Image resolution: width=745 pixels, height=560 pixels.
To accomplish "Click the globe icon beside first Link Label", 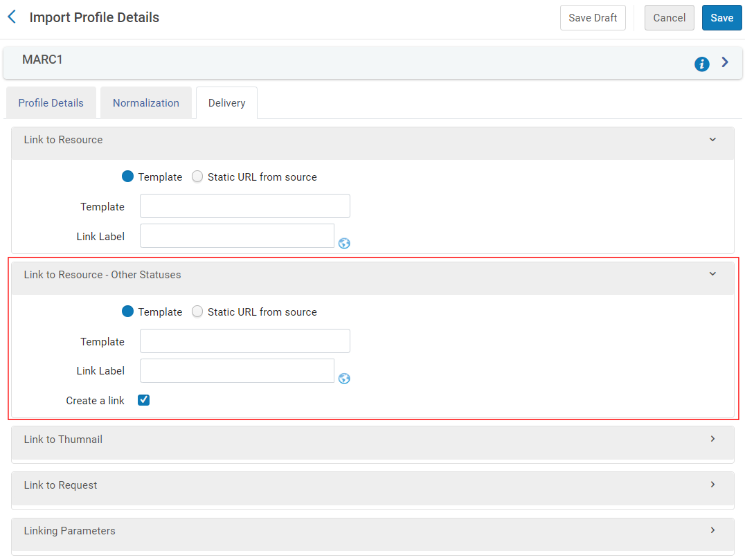I will point(344,243).
